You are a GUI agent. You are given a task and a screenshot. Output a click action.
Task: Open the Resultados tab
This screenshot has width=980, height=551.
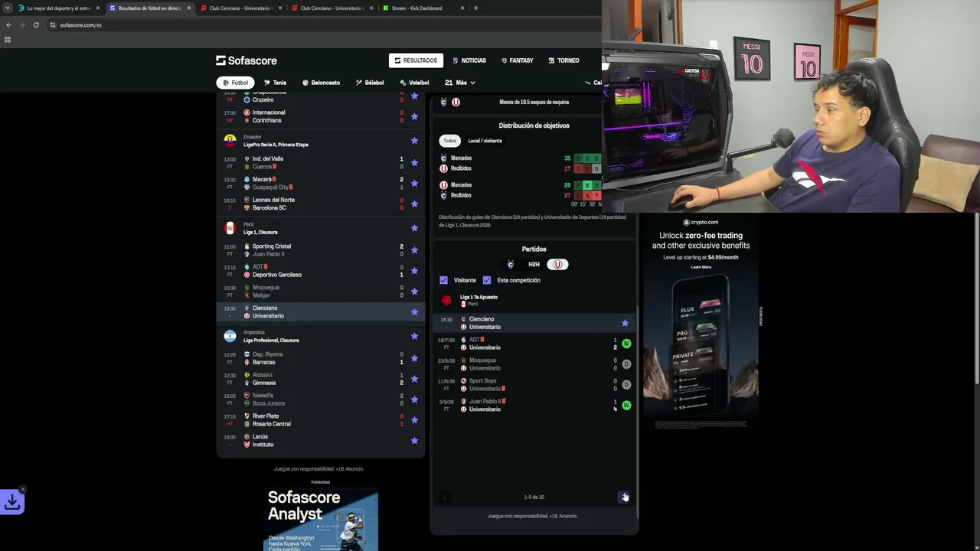pos(416,60)
